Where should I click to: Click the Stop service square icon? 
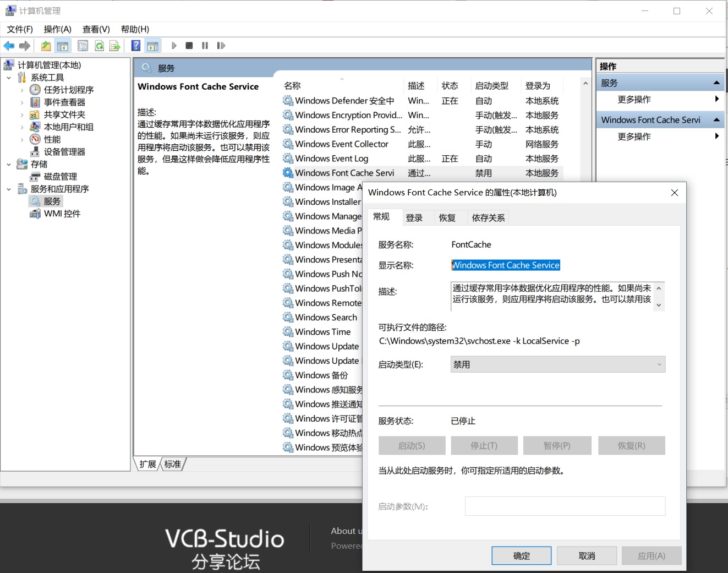(189, 46)
